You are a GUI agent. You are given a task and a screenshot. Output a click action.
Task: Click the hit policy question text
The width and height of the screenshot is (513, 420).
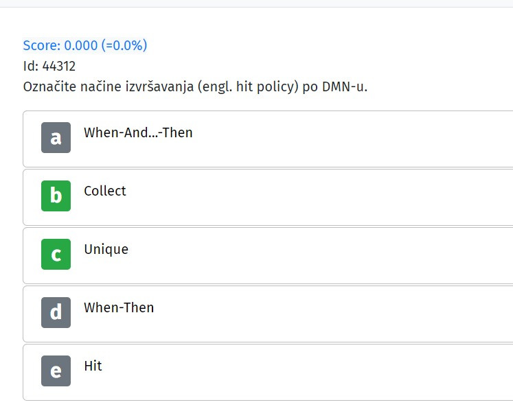(x=195, y=87)
